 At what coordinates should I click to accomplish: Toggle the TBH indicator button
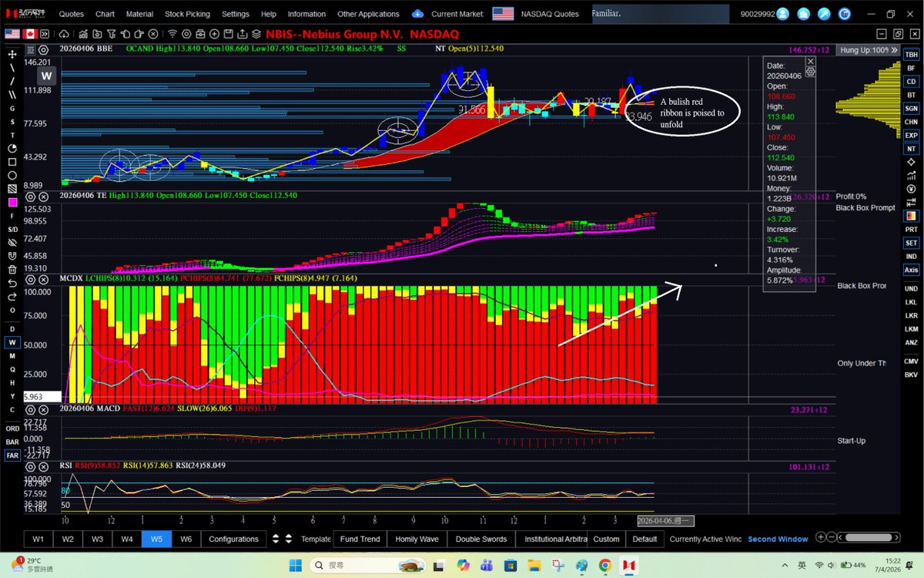pyautogui.click(x=912, y=55)
